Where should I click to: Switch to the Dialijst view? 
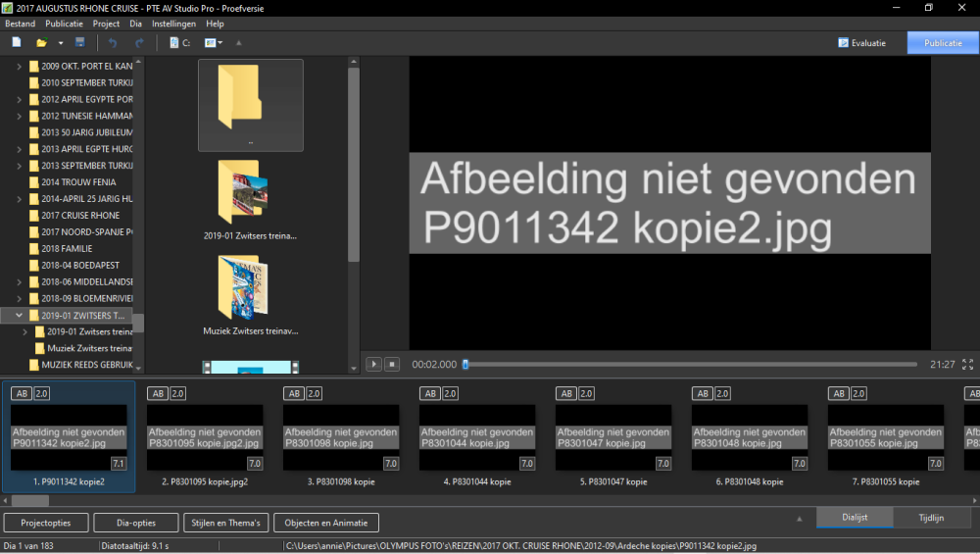(x=854, y=518)
